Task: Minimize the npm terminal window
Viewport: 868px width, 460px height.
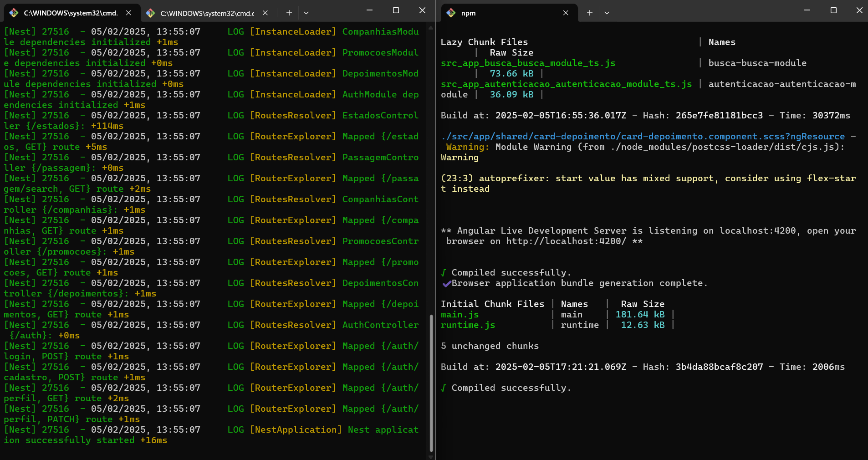Action: (807, 10)
